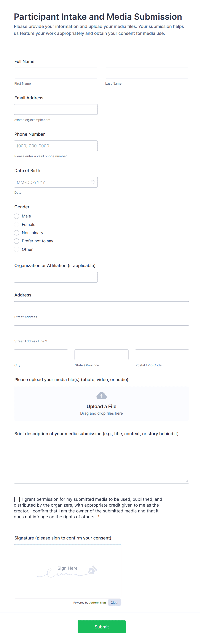This screenshot has height=644, width=201.
Task: Clear the signature field
Action: pos(114,602)
